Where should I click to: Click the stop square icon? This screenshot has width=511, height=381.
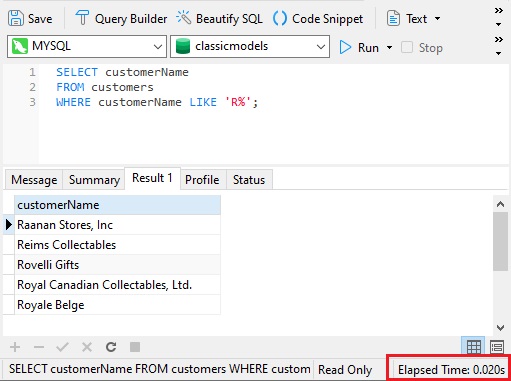click(135, 347)
